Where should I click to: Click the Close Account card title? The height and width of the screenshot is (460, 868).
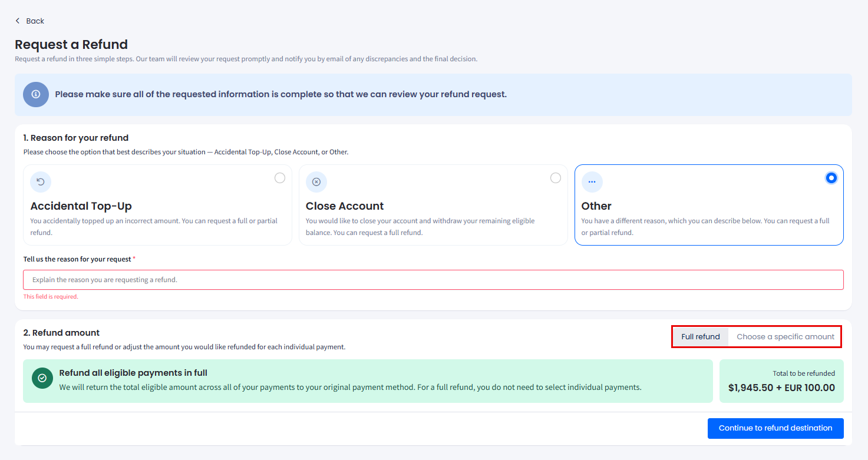coord(345,206)
